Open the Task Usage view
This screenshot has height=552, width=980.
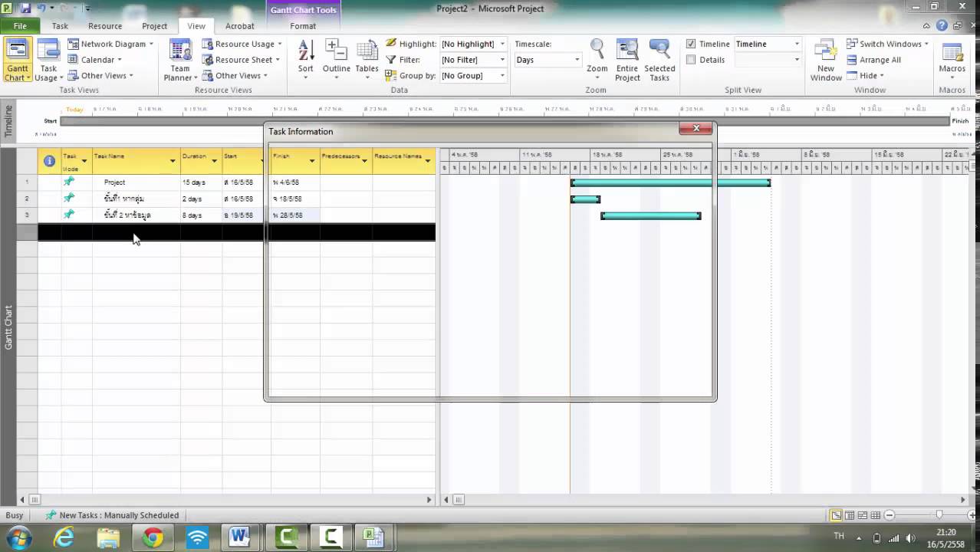tap(48, 61)
